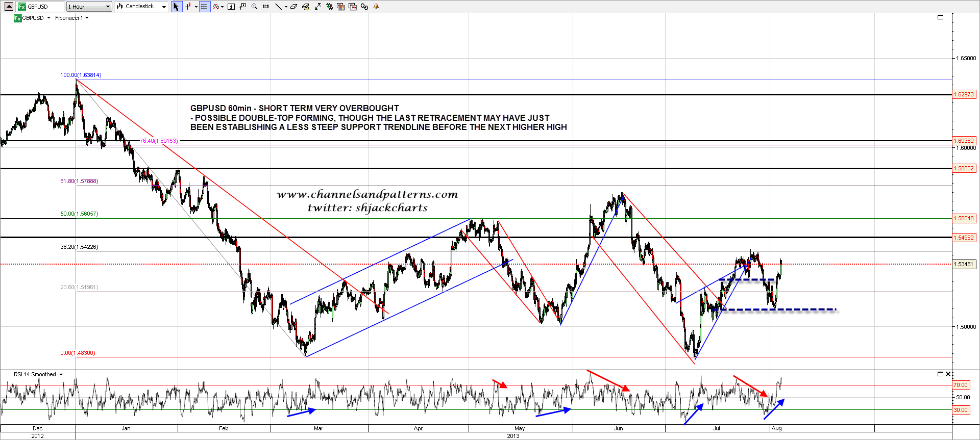980x440 pixels.
Task: Pick the trendline drawing tool
Action: point(278,7)
